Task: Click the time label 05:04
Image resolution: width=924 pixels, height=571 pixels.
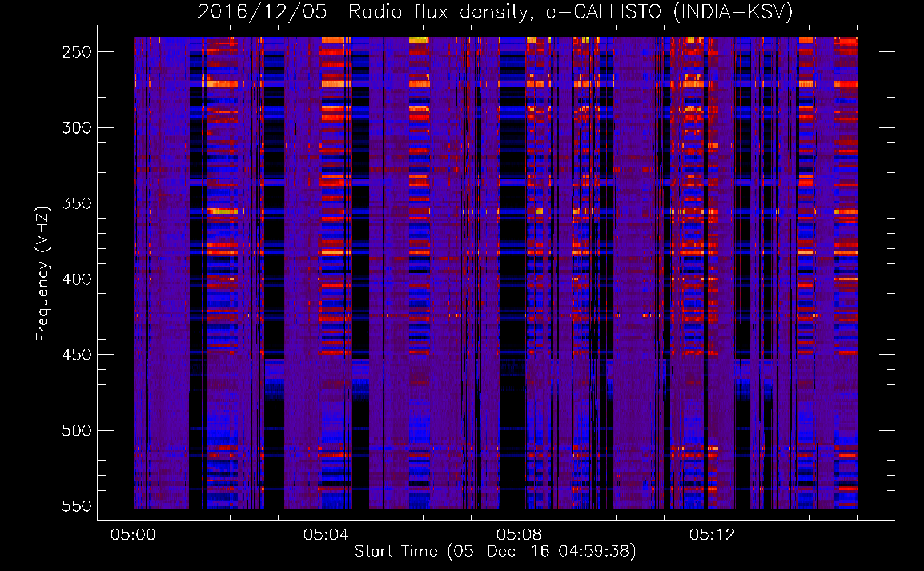Action: click(326, 535)
